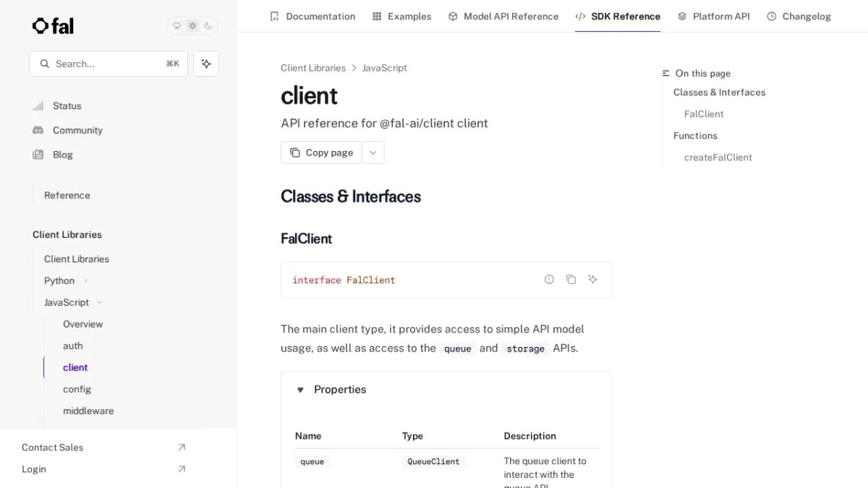Click the FalClient section heading
The image size is (868, 488).
(x=307, y=239)
